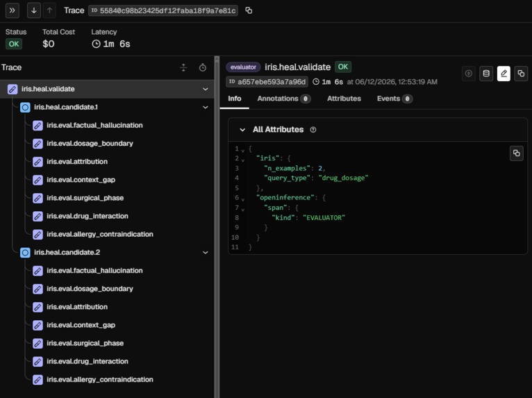Select attribution eval under candidate.1
The width and height of the screenshot is (532, 398).
[107, 162]
